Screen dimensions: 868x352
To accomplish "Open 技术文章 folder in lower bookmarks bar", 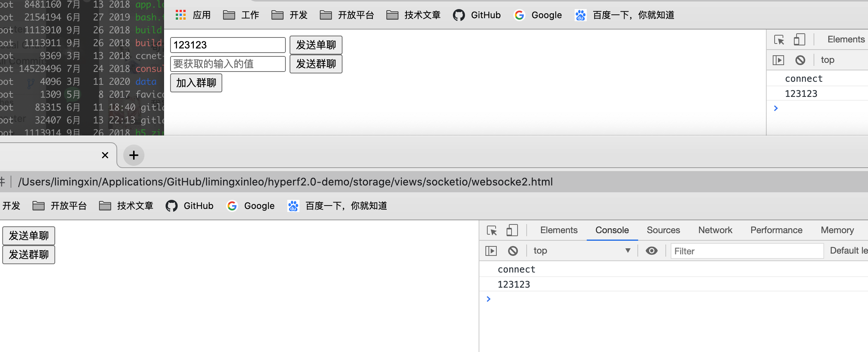I will point(126,206).
